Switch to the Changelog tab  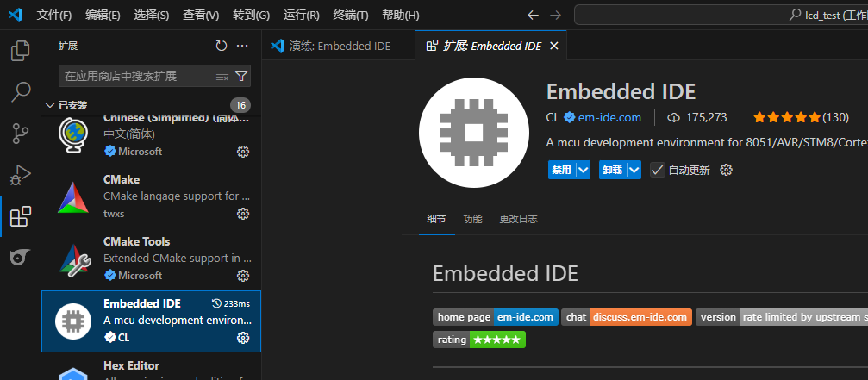click(518, 219)
